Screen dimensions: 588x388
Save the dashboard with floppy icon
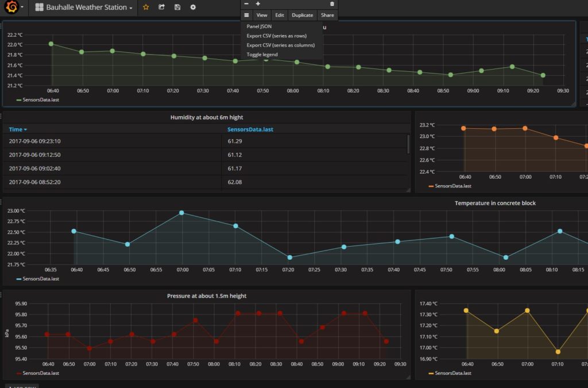177,7
